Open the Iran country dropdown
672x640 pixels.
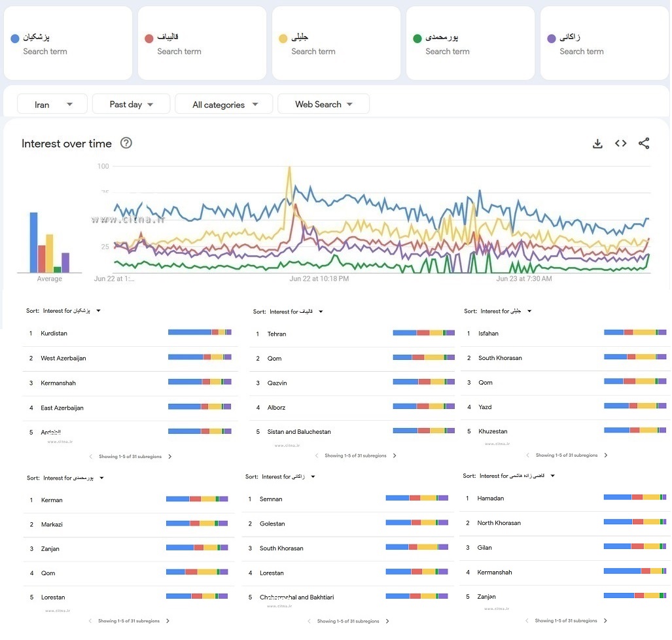(x=52, y=105)
